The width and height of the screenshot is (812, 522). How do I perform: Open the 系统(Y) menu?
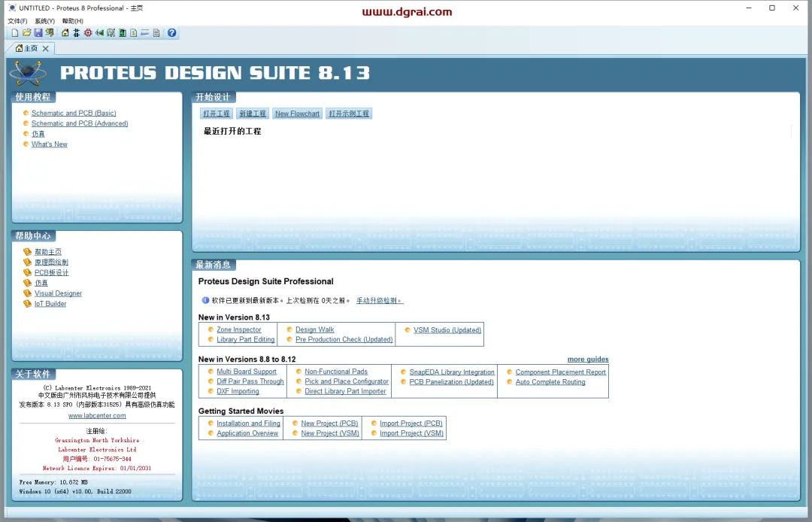point(44,21)
